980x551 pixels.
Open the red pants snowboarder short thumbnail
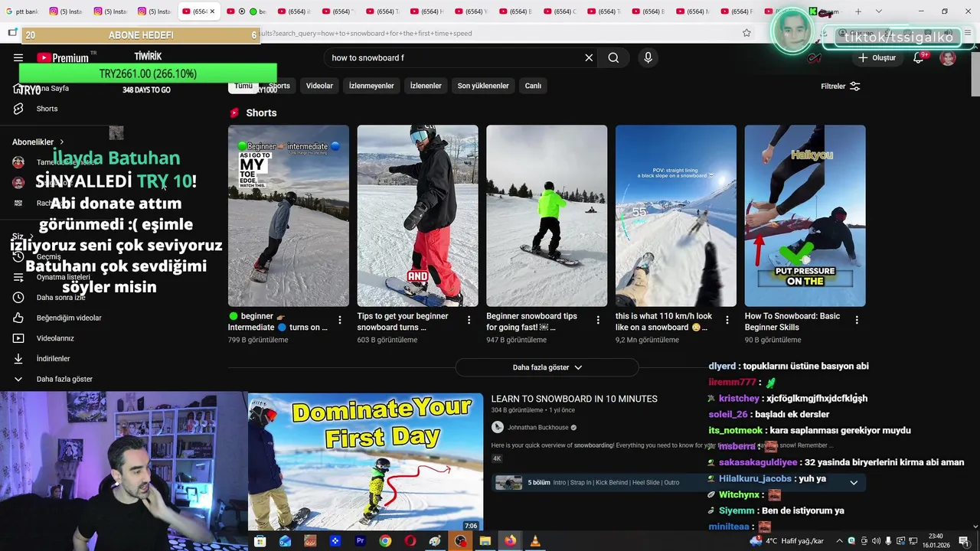pos(417,216)
